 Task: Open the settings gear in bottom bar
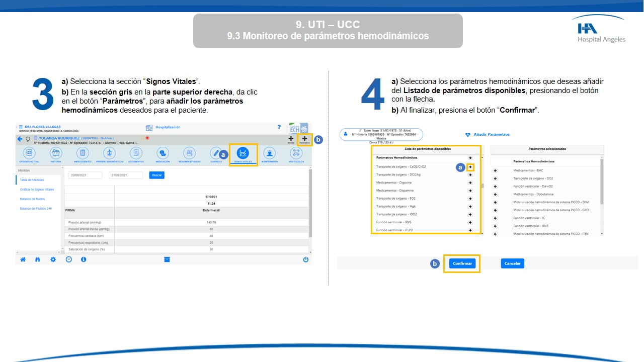tap(53, 259)
